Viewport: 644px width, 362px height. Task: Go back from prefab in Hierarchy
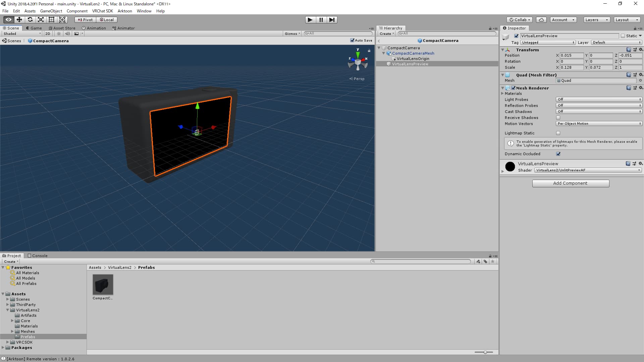(379, 41)
